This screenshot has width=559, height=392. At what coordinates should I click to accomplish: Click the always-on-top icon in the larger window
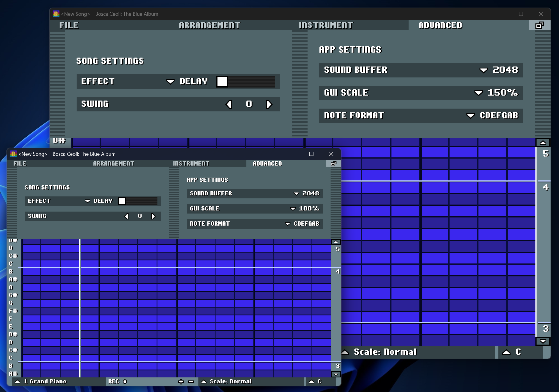(x=540, y=25)
